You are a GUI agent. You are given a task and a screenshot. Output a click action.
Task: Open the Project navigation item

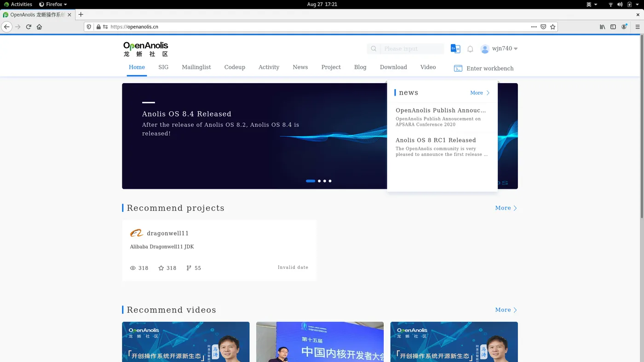tap(331, 67)
